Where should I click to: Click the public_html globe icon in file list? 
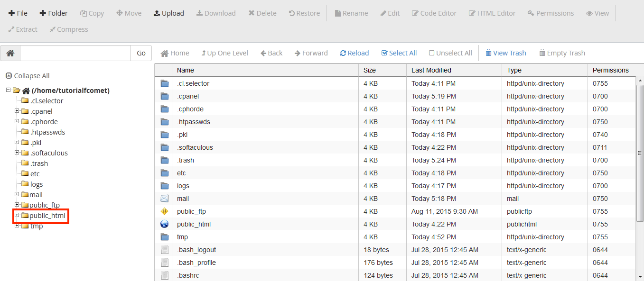click(165, 224)
